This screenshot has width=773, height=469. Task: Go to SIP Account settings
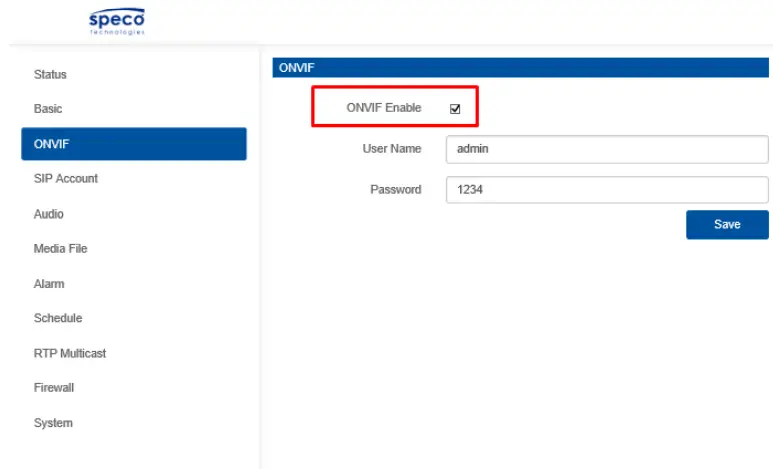click(66, 179)
